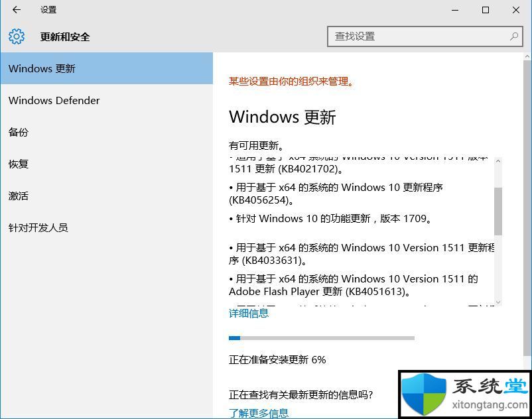The height and width of the screenshot is (419, 532).
Task: Click the search magnifier icon
Action: click(513, 36)
